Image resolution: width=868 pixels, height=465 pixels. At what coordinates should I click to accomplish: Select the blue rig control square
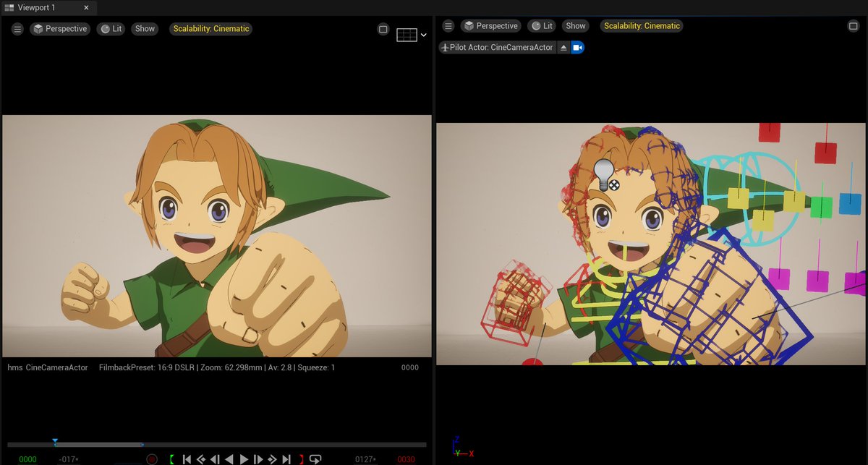coord(850,204)
